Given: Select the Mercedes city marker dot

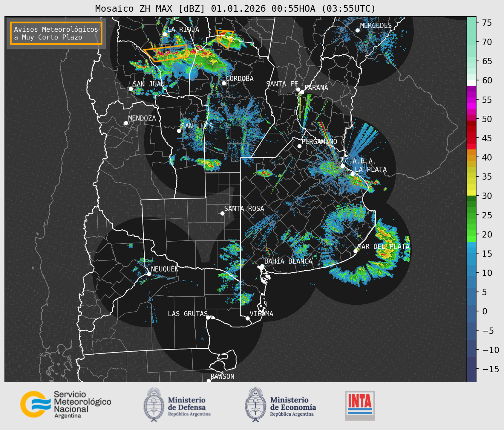Looking at the screenshot, I should (357, 31).
